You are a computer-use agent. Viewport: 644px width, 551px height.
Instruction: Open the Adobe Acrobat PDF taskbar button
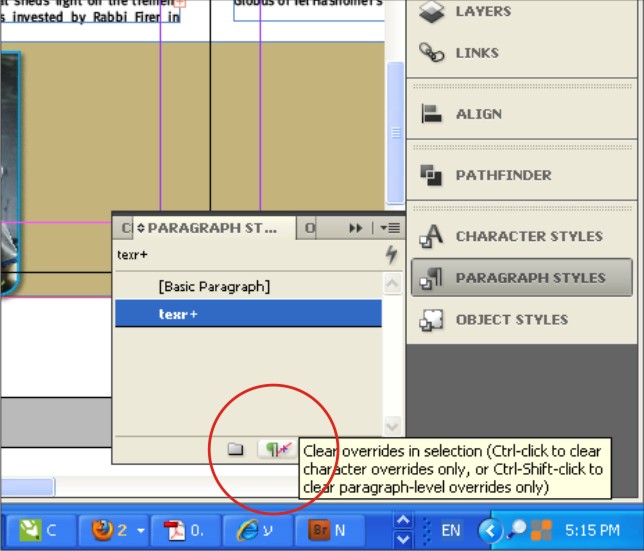click(x=185, y=530)
